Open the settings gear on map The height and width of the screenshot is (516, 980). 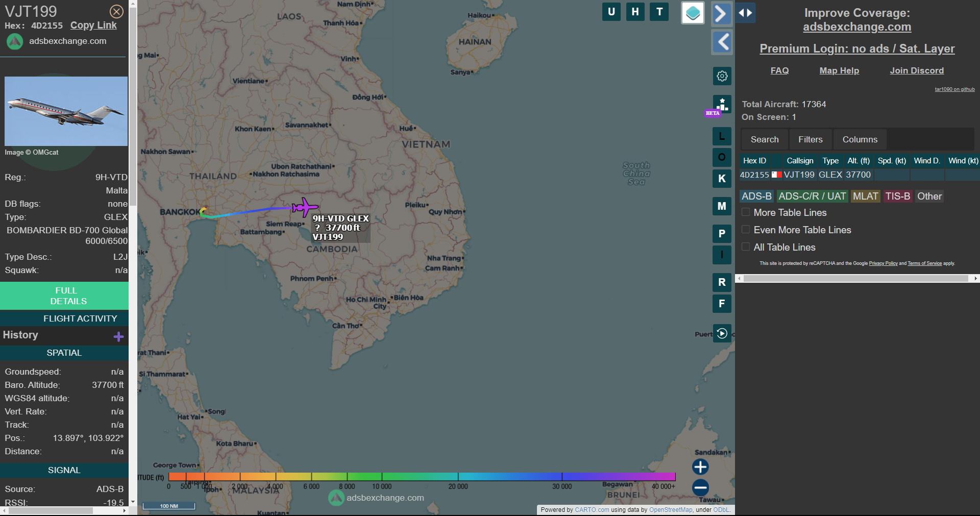point(722,76)
